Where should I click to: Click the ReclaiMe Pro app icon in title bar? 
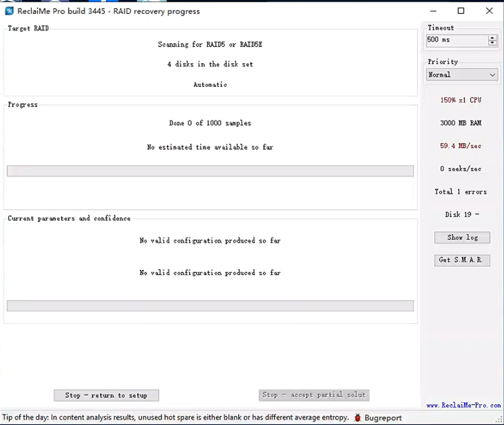point(9,11)
